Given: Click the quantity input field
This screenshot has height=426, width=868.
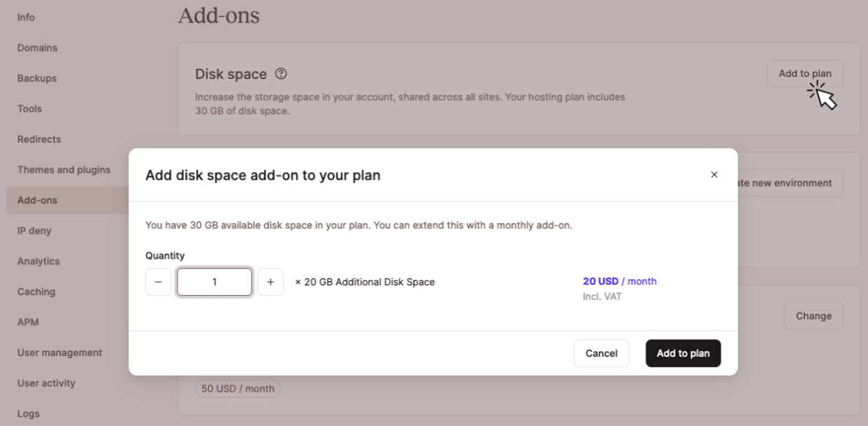Looking at the screenshot, I should pos(214,282).
